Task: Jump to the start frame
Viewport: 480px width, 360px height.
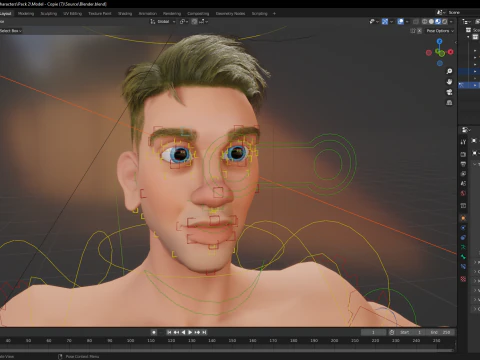Action: 169,332
